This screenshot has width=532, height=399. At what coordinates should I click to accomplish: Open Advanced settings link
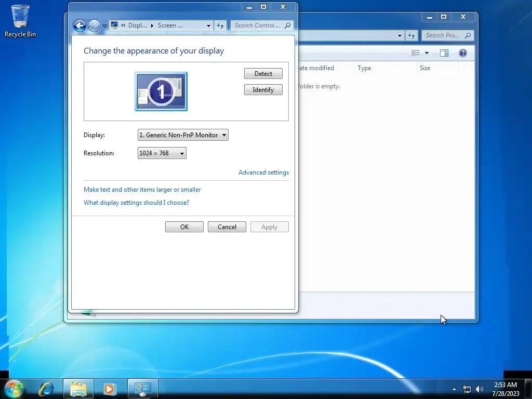(x=263, y=172)
